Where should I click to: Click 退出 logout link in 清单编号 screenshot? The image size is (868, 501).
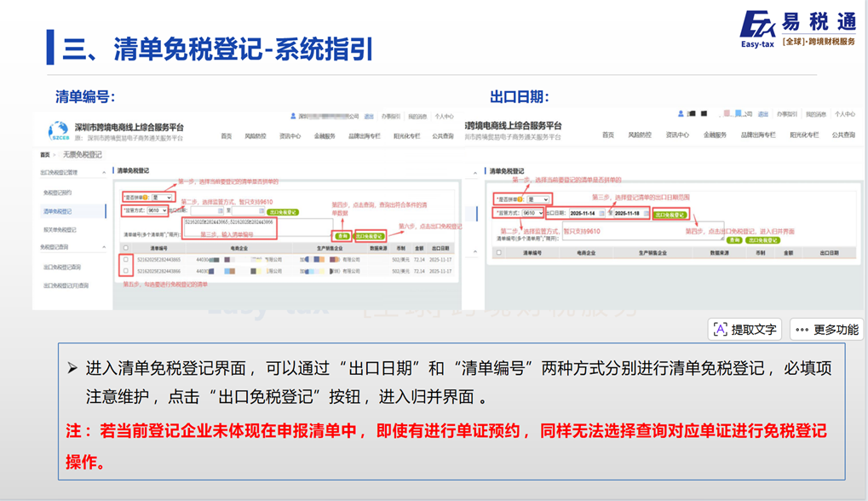(x=369, y=116)
